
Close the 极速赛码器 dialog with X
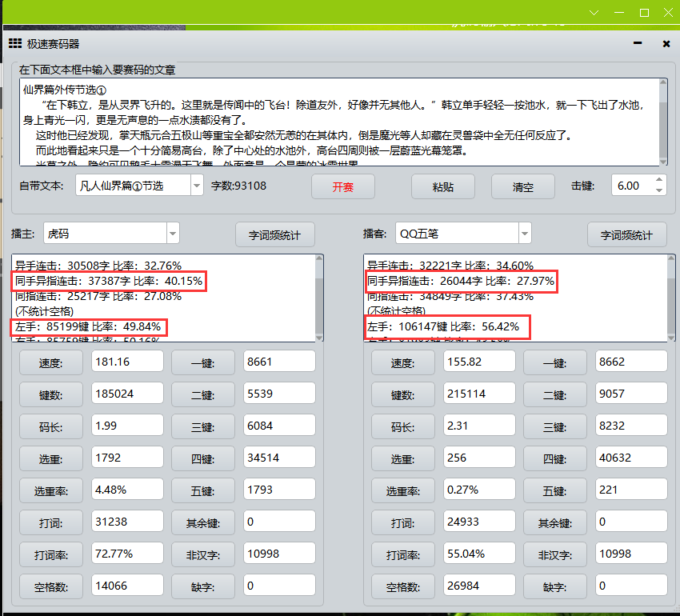tap(666, 44)
